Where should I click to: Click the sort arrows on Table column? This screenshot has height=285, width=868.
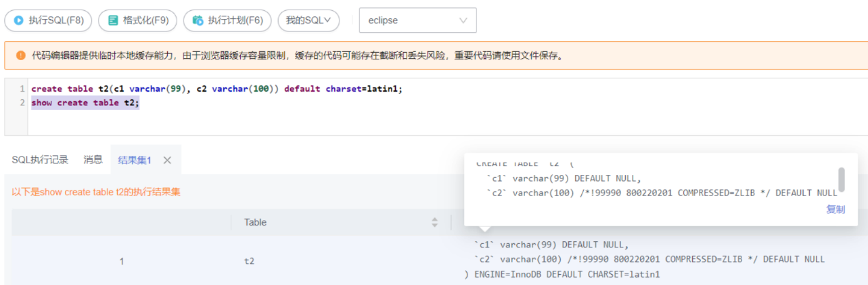pos(434,222)
